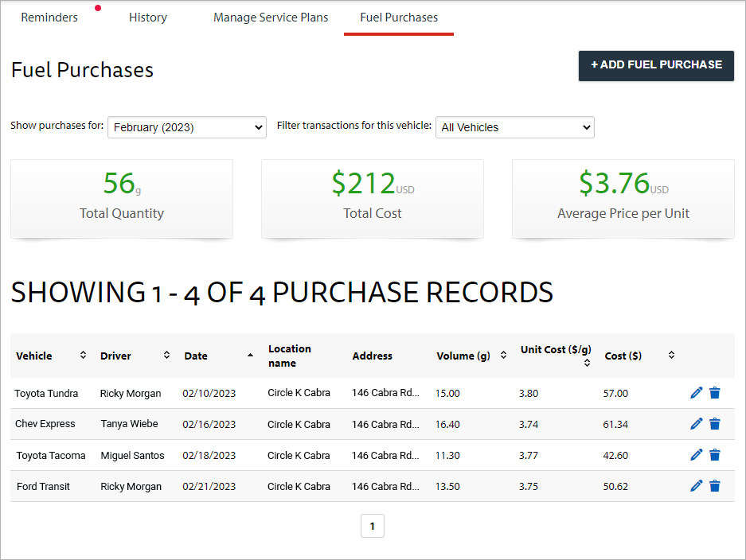The height and width of the screenshot is (560, 746).
Task: Switch to the Reminders tab
Action: (49, 17)
